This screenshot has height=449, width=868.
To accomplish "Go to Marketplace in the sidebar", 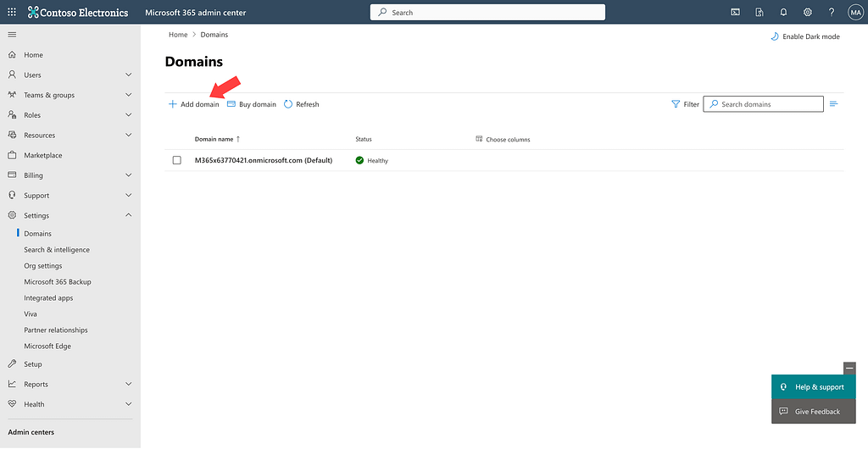I will pos(42,156).
